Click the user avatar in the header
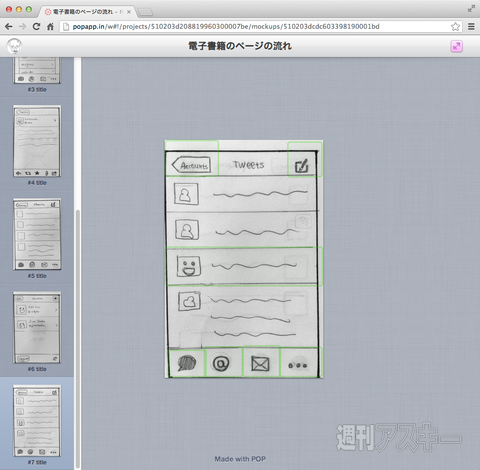 tap(14, 46)
